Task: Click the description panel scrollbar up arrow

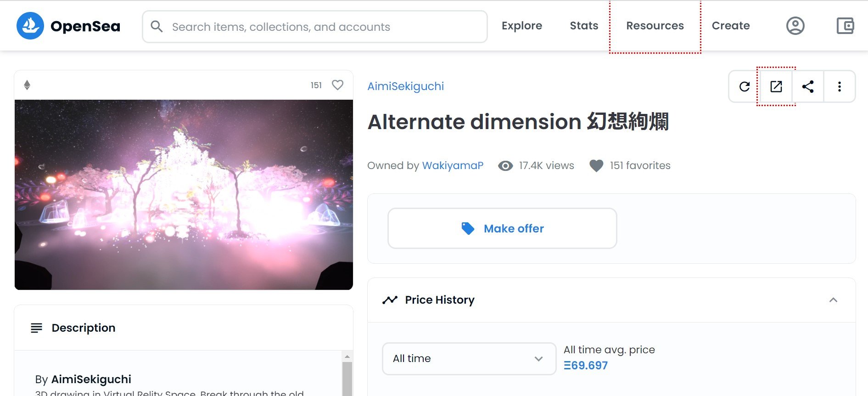Action: [x=347, y=356]
